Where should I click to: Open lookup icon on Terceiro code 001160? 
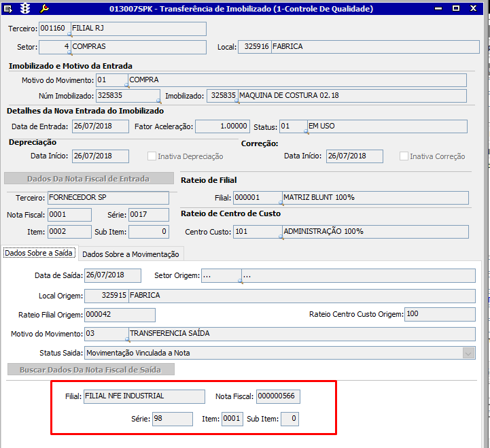(70, 35)
